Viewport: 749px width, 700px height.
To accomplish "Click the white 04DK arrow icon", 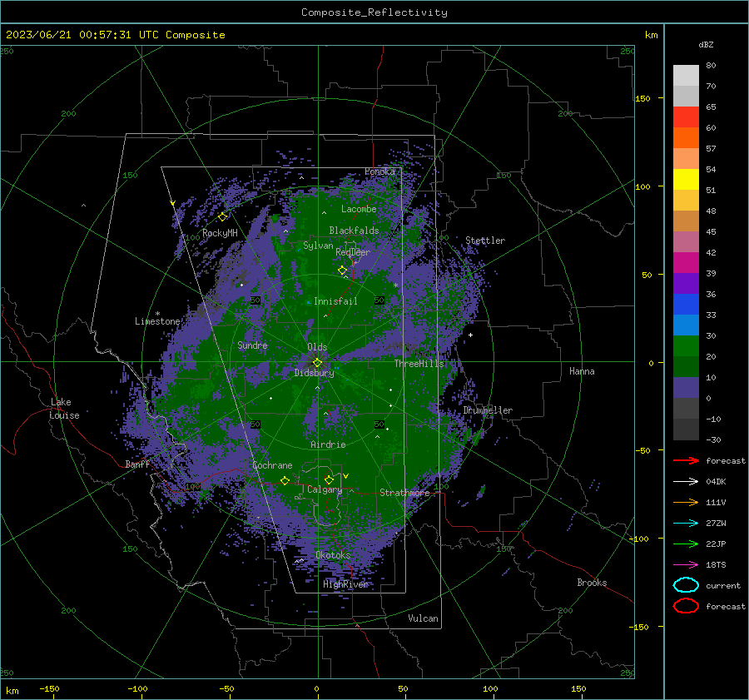I will pyautogui.click(x=686, y=481).
